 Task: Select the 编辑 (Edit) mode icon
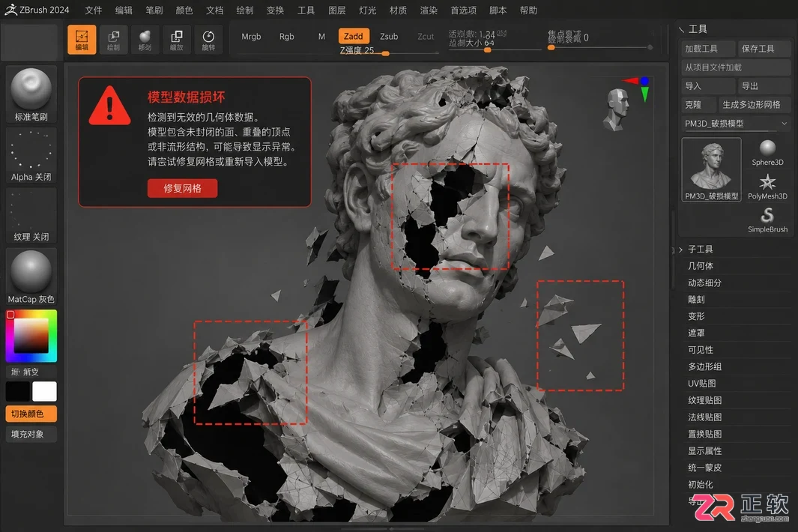tap(82, 39)
